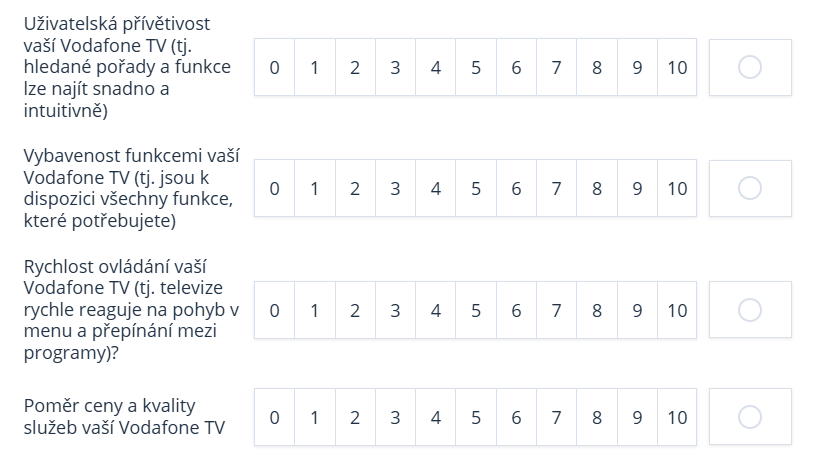The image size is (818, 461).
Task: Pick score 0 in Rychlost ovládání row
Action: [x=274, y=310]
